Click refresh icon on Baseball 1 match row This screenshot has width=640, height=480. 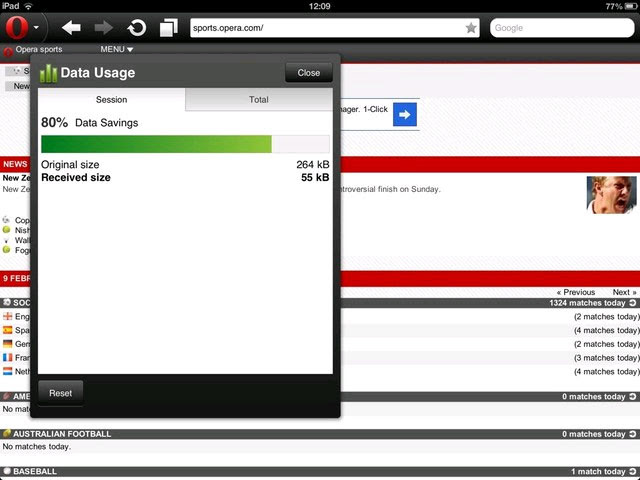click(633, 471)
